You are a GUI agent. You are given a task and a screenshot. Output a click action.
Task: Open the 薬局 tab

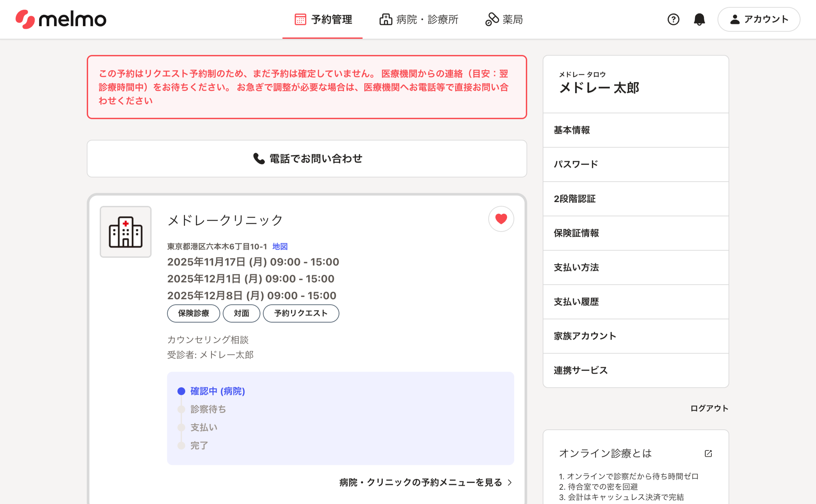pyautogui.click(x=504, y=19)
